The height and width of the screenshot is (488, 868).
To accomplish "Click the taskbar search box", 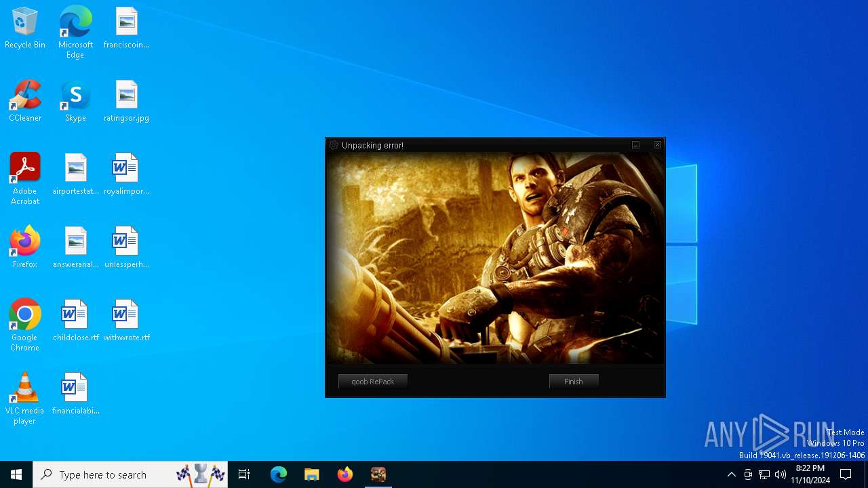I will point(132,474).
